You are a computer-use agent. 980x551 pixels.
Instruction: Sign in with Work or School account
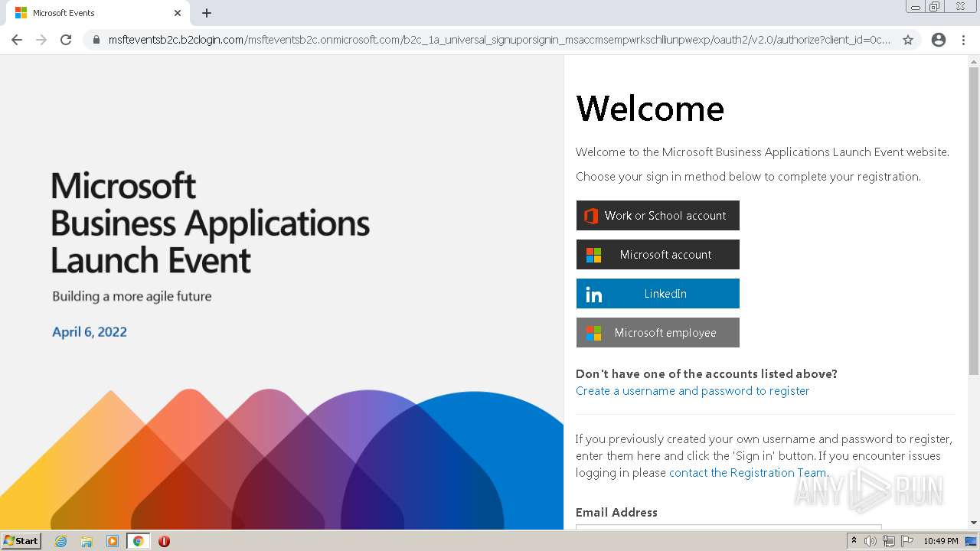tap(658, 215)
